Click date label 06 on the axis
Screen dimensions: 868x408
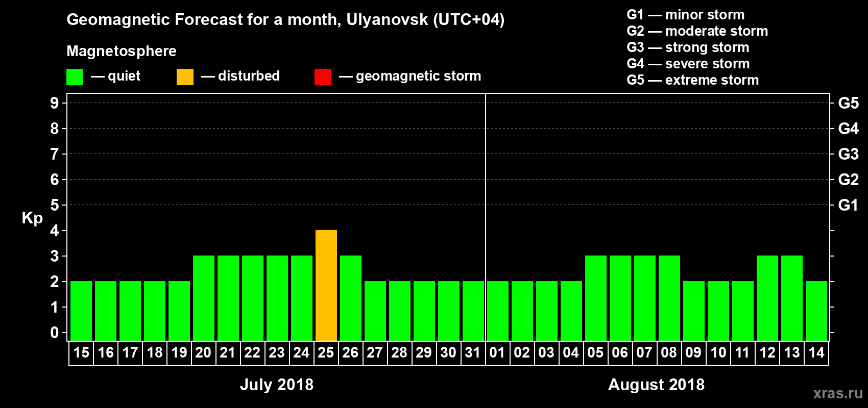click(620, 352)
